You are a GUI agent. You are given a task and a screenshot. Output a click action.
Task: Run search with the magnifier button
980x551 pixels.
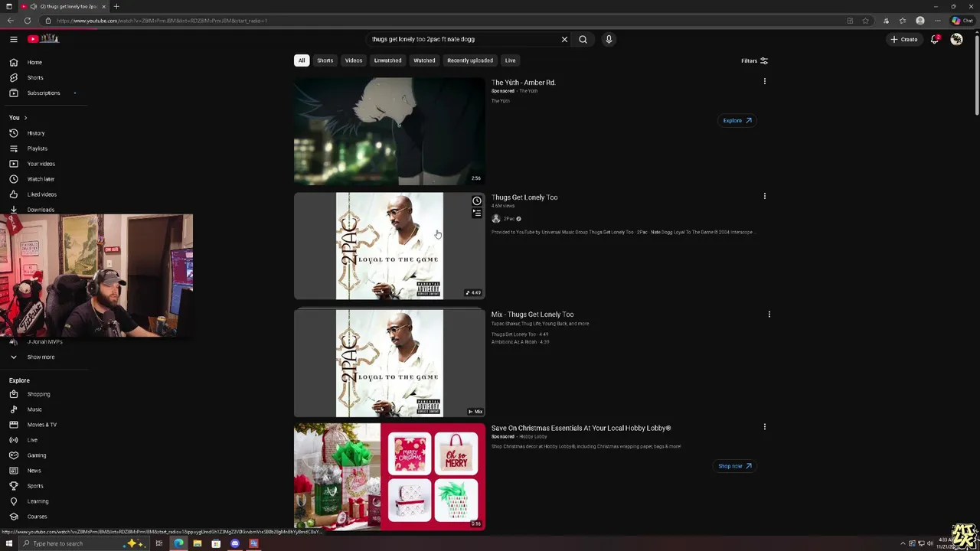click(x=583, y=39)
